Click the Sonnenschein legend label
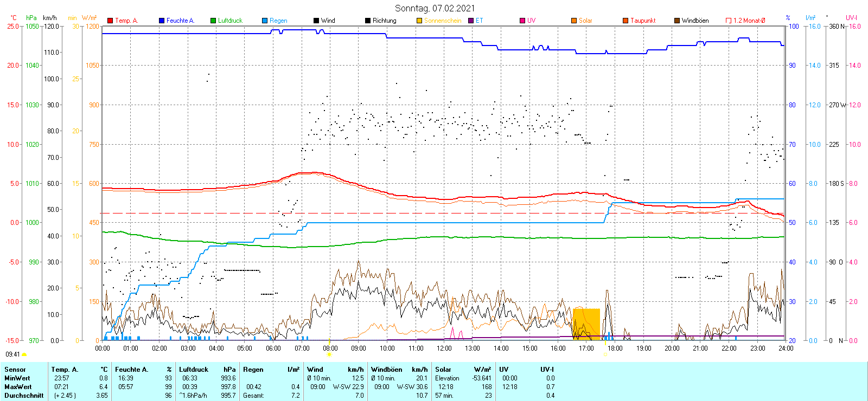Screen dimensions: 868x401 click(443, 21)
